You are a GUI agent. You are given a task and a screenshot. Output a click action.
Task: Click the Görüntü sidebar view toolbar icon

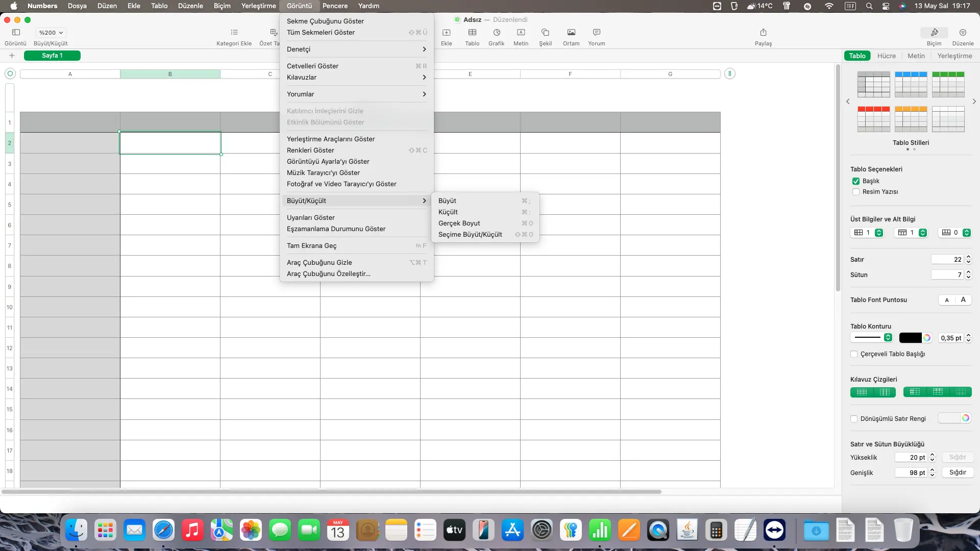[x=16, y=32]
